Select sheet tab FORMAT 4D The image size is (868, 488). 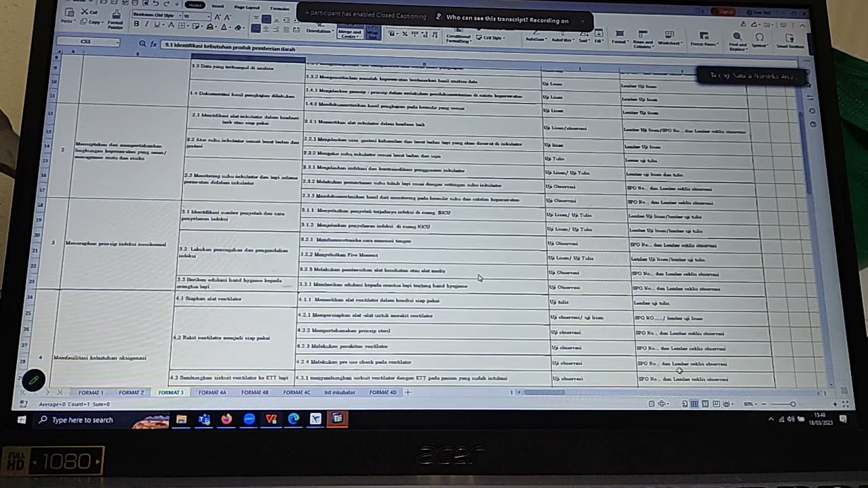click(x=383, y=392)
